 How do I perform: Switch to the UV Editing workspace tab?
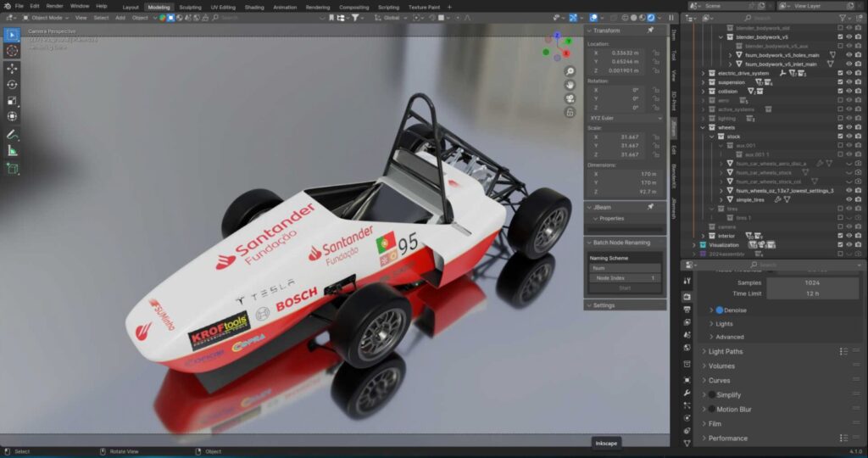223,7
